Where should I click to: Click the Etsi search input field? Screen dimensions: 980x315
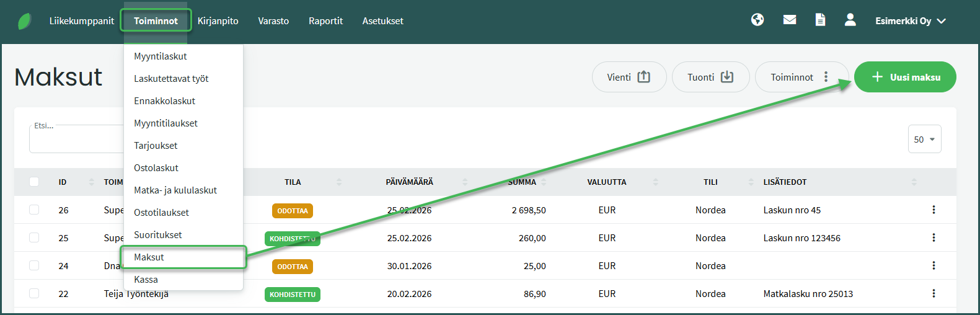76,140
